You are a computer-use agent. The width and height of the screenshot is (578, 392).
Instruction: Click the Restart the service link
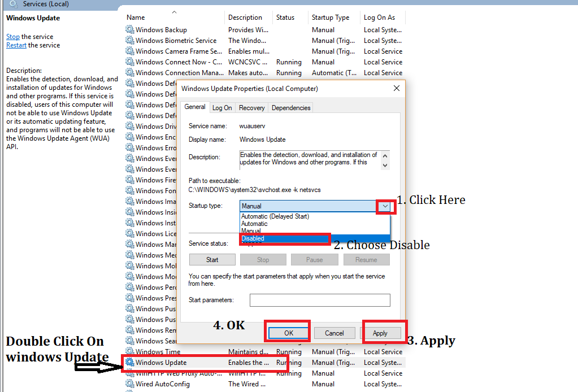click(16, 45)
